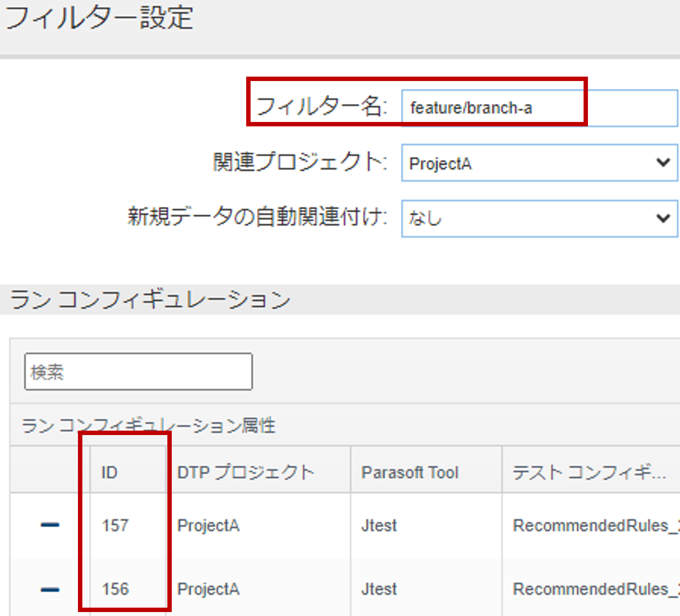This screenshot has height=616, width=680.
Task: Click ProjectA in the row 157
Action: [208, 525]
